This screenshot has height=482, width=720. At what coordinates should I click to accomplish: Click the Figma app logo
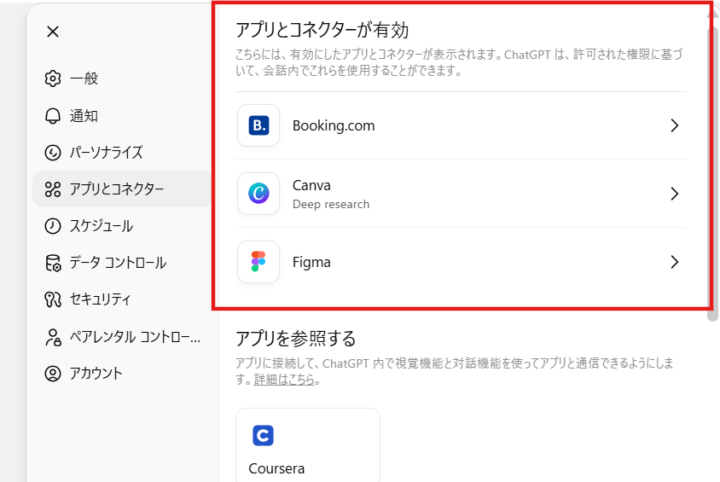(x=259, y=262)
